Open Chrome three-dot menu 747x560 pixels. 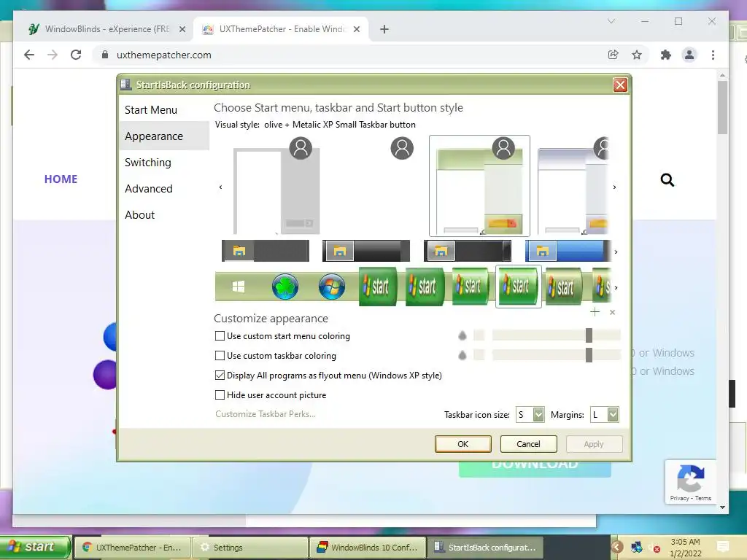click(x=713, y=55)
